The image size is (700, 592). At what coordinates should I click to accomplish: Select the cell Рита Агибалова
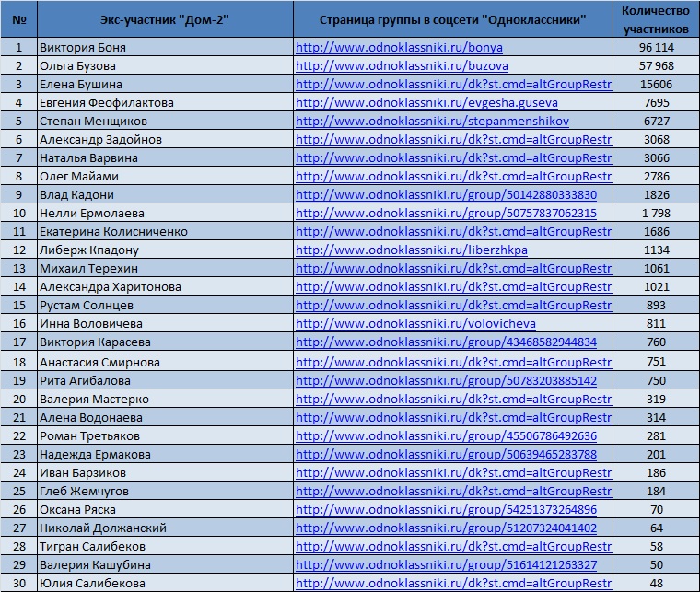coord(165,380)
